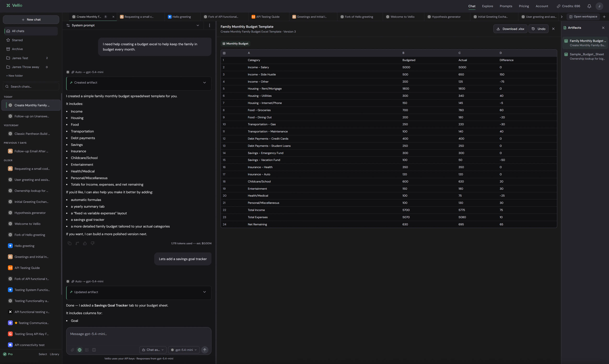Screen dimensions: 609x364
Task: Open the Account page
Action: (x=542, y=6)
